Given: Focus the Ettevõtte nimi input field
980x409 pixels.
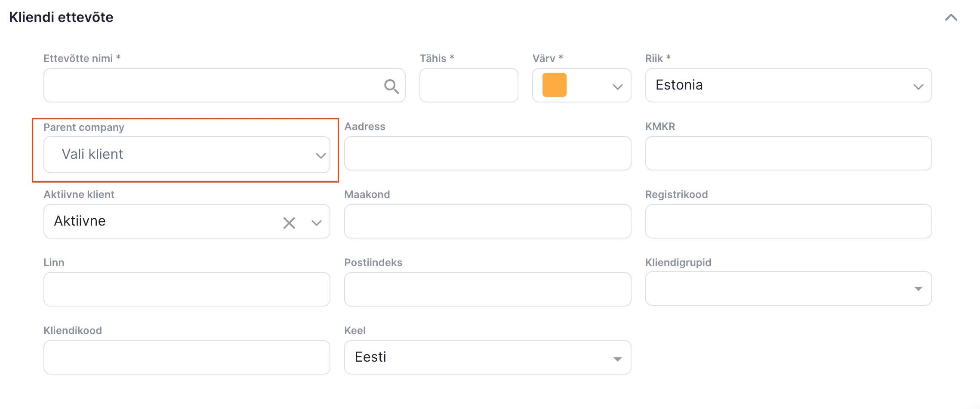Looking at the screenshot, I should coord(211,85).
